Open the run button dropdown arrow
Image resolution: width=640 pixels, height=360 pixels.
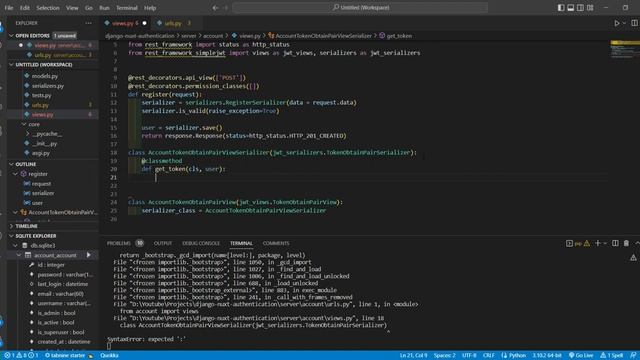pos(624,23)
